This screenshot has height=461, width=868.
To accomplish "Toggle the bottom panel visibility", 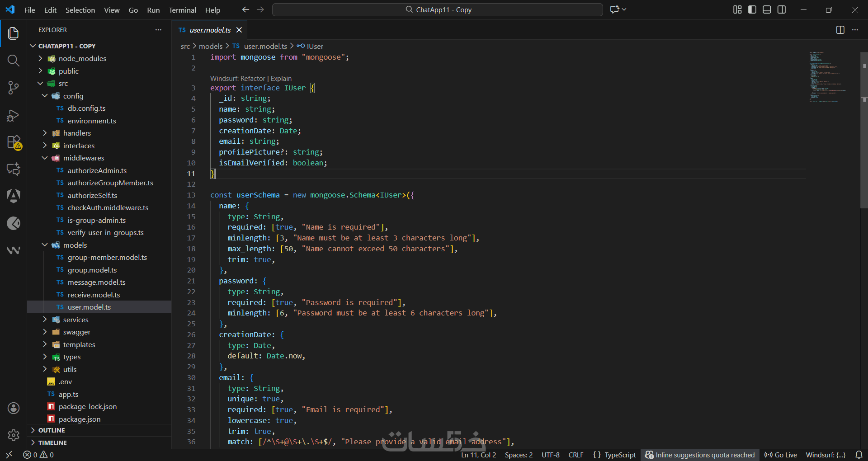I will pos(767,9).
